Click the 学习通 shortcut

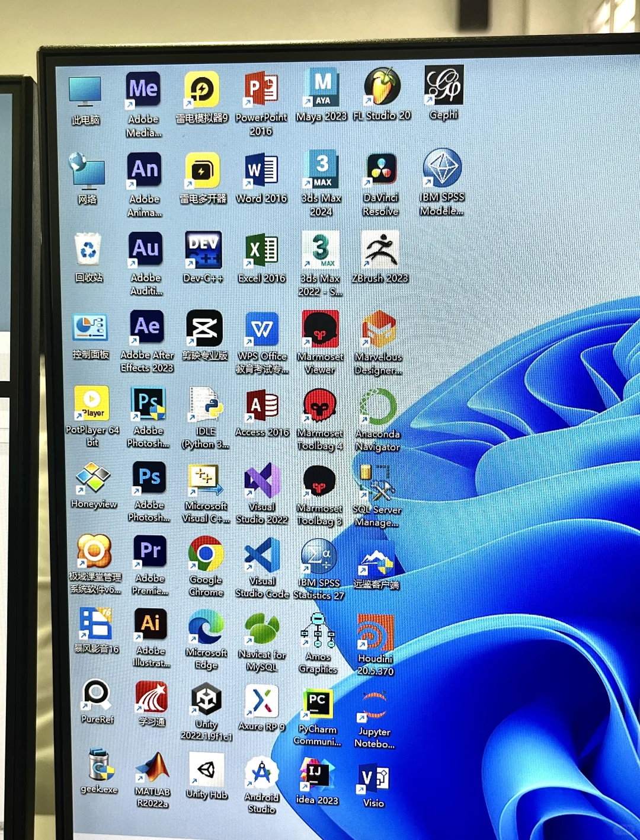152,697
